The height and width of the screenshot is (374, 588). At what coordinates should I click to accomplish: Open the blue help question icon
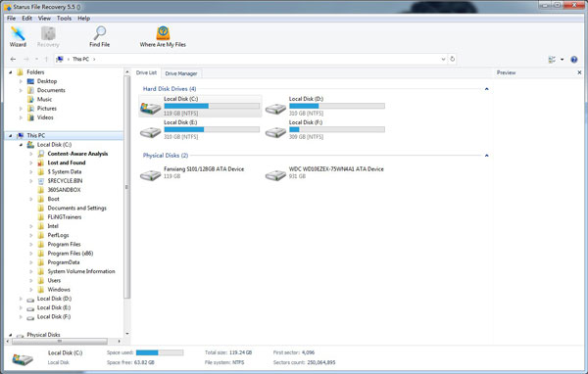tap(573, 59)
